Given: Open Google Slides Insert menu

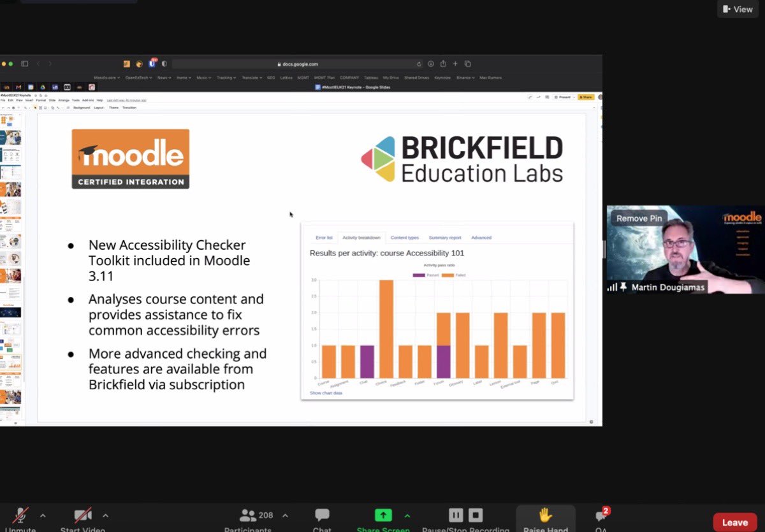Looking at the screenshot, I should pyautogui.click(x=29, y=100).
